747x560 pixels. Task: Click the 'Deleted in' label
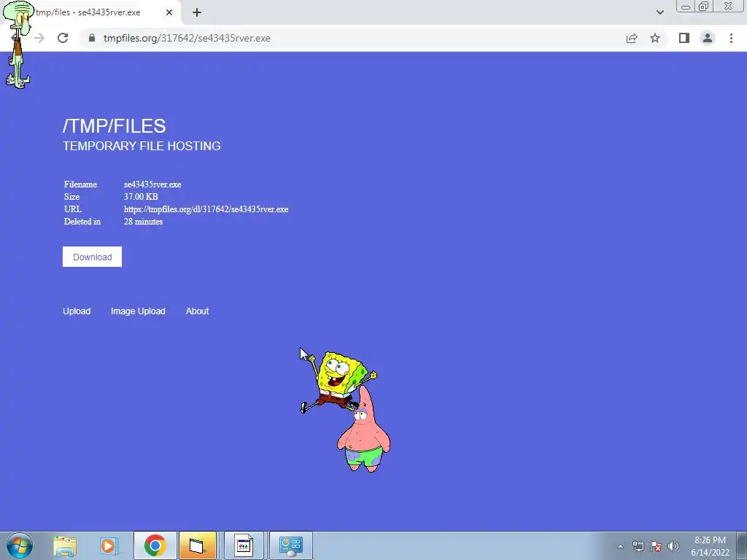pos(82,222)
